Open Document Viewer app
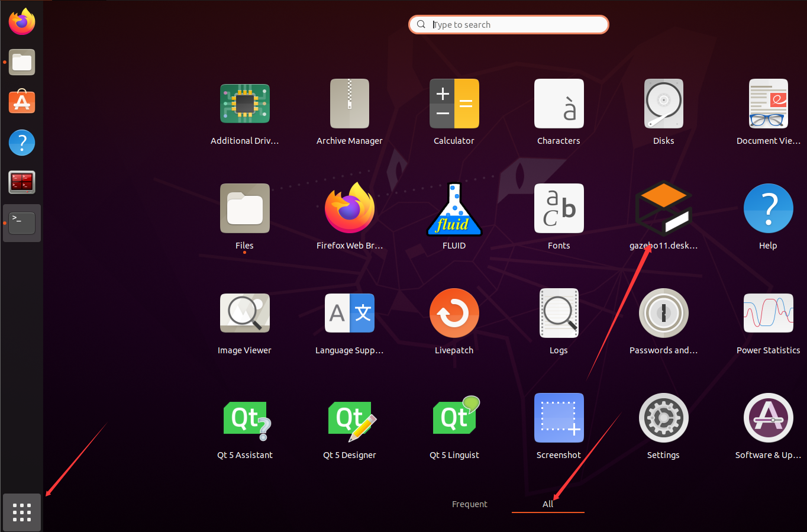Image resolution: width=807 pixels, height=532 pixels. [x=769, y=104]
